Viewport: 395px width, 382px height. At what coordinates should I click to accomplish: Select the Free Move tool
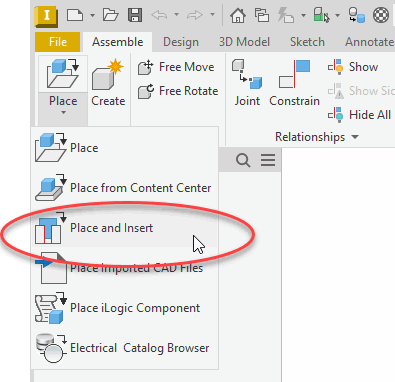[177, 67]
